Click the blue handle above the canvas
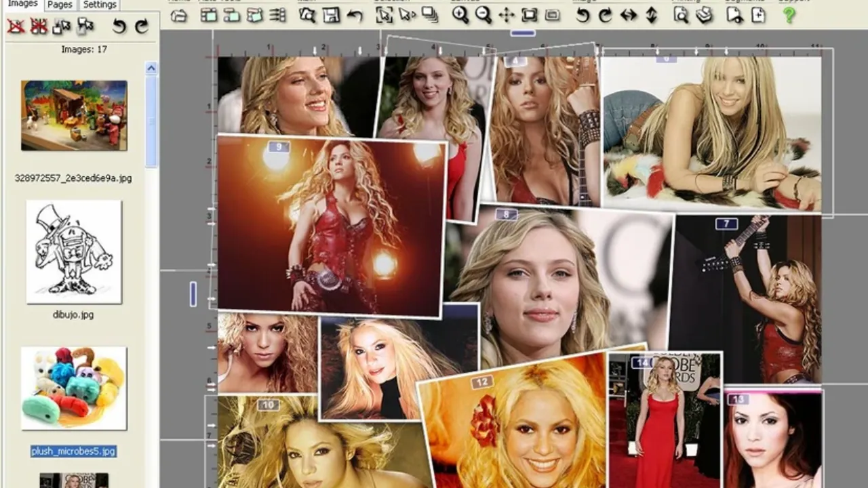Viewport: 868px width, 488px height. [x=523, y=33]
